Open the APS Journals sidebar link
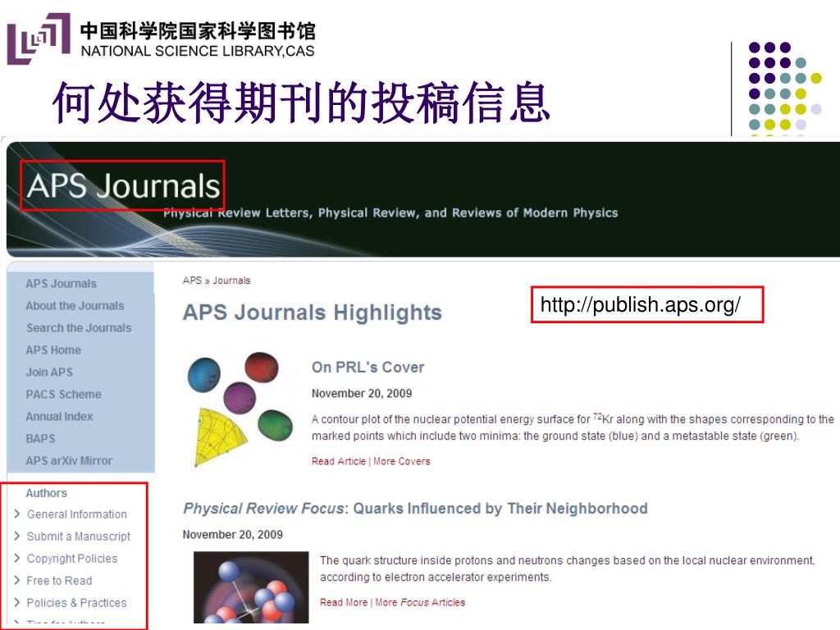The image size is (840, 630). pos(61,283)
